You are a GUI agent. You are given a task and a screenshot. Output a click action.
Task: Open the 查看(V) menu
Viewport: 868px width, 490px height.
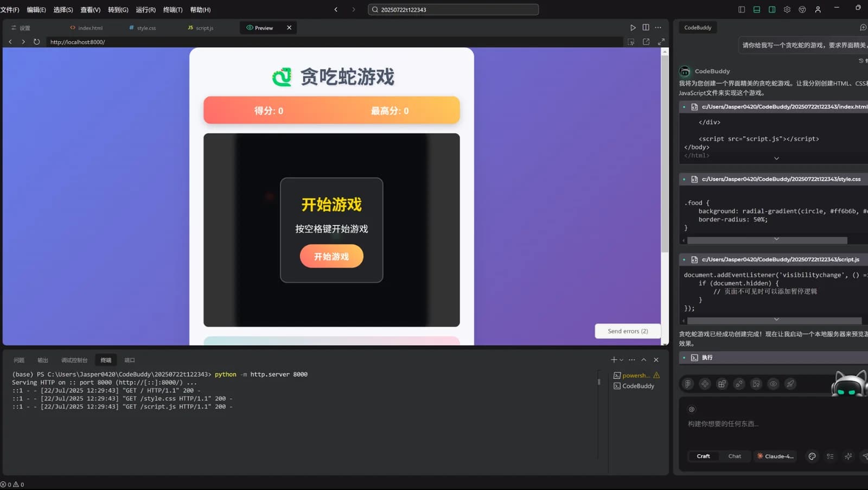click(91, 10)
